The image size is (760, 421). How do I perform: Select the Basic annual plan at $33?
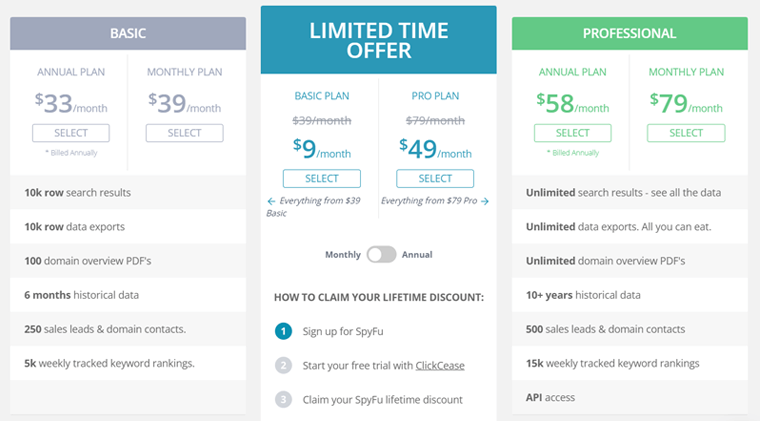71,133
